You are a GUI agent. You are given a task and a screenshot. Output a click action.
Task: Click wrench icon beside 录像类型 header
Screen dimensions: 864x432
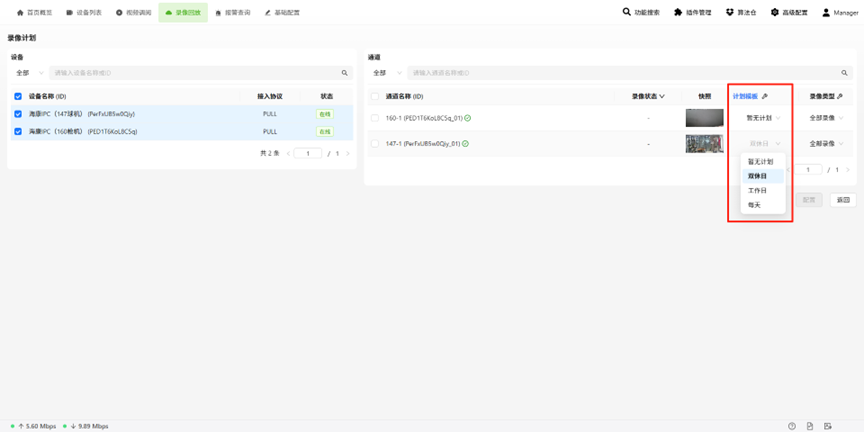(x=840, y=96)
